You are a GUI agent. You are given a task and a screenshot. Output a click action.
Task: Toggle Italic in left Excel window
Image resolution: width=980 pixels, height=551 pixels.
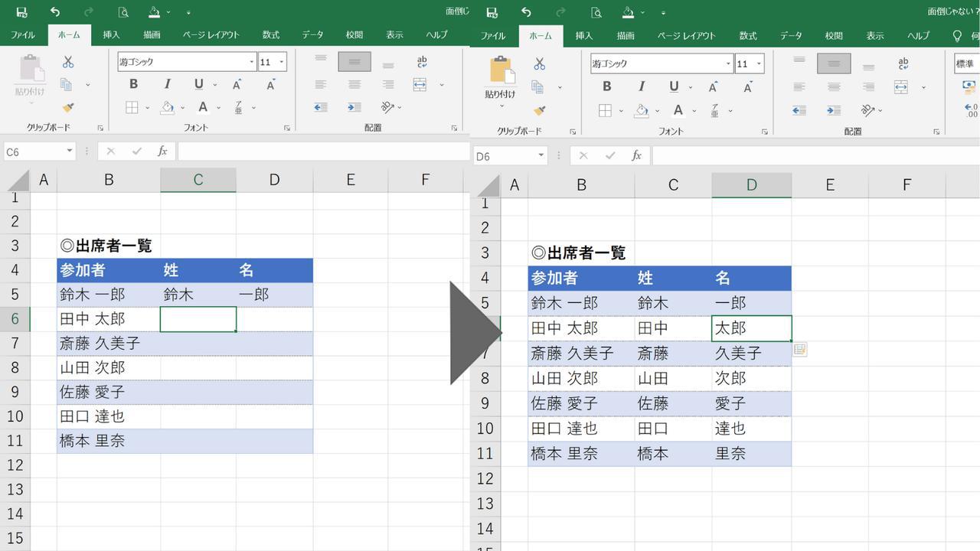(x=166, y=84)
